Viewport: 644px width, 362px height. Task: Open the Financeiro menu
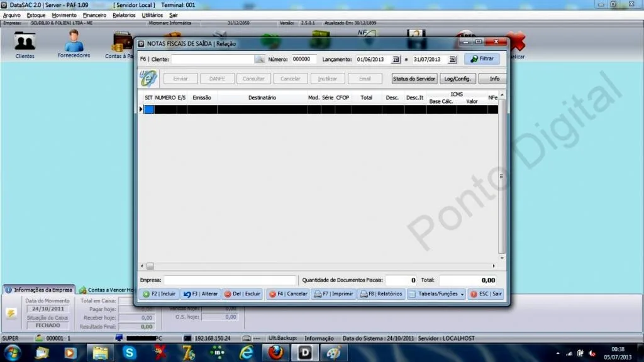pos(94,15)
